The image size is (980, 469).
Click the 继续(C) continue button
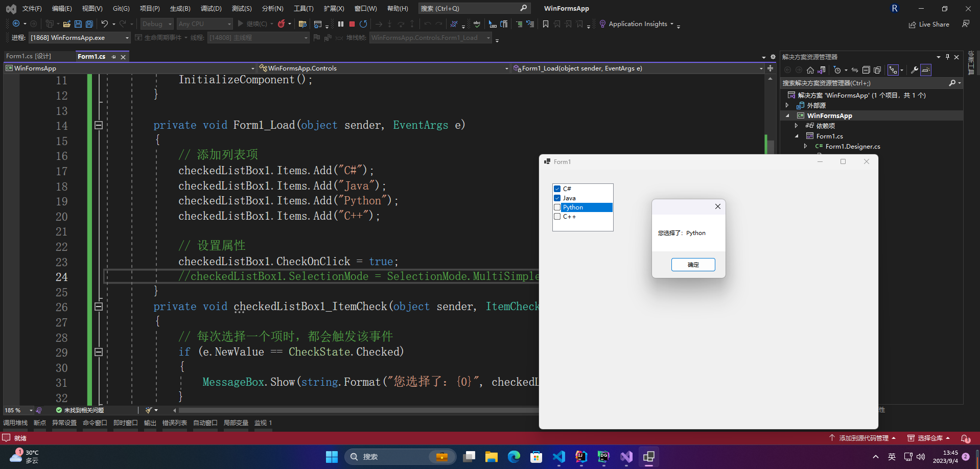coord(252,24)
